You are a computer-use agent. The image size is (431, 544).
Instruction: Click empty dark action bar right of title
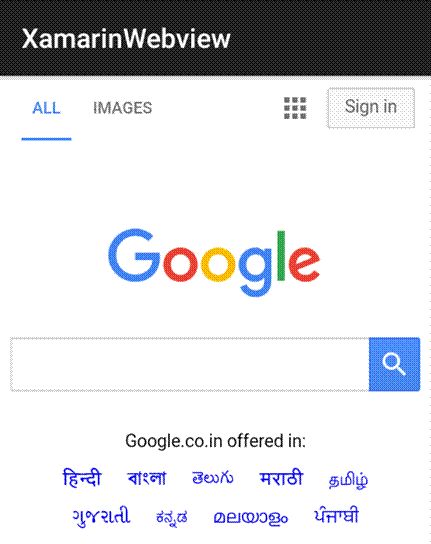(x=330, y=37)
